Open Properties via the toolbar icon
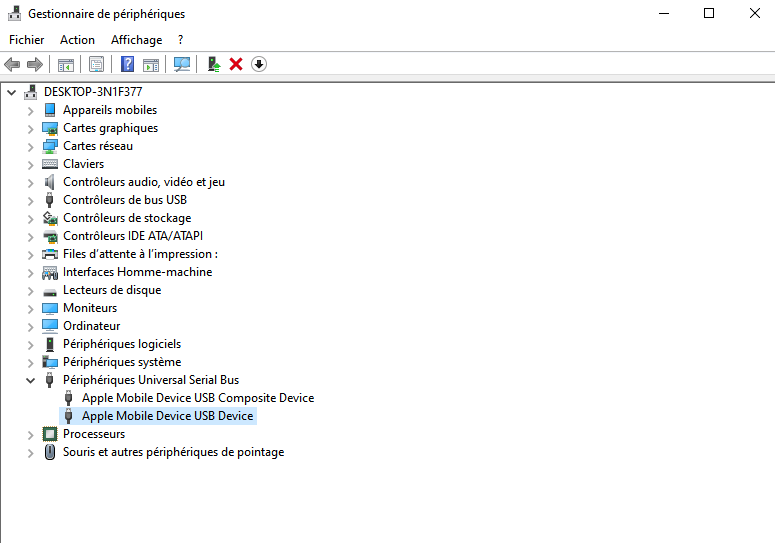Viewport: 775px width, 543px height. tap(96, 64)
